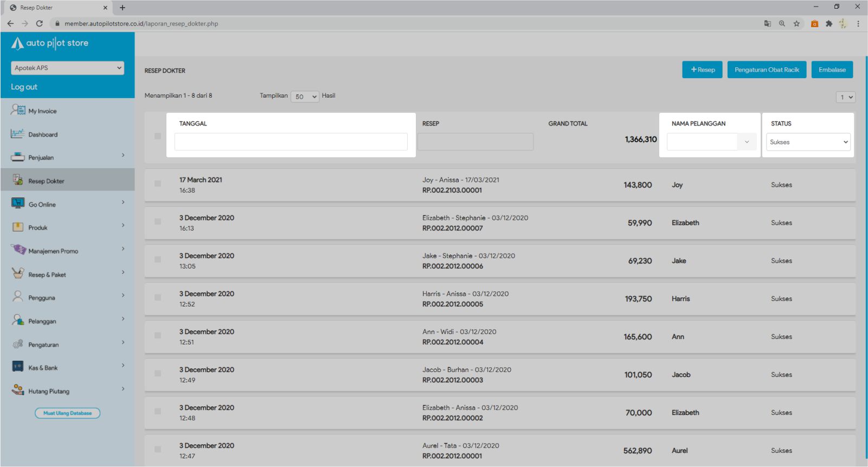This screenshot has width=868, height=467.
Task: Click the My Invoice sidebar icon
Action: (x=18, y=110)
